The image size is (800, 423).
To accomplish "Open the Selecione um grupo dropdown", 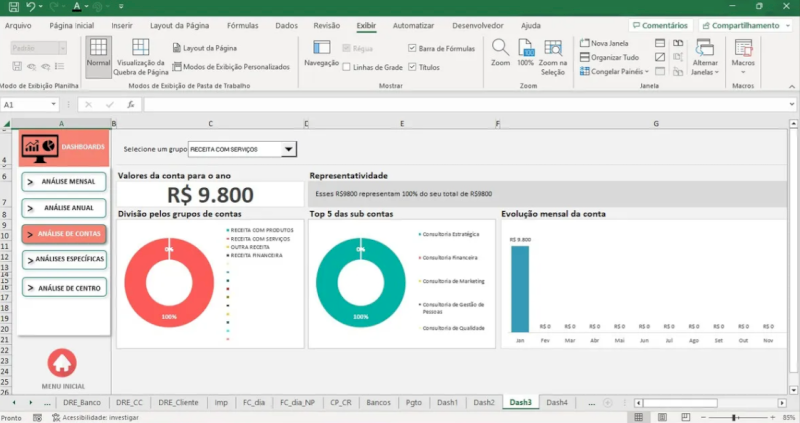I will pyautogui.click(x=289, y=149).
